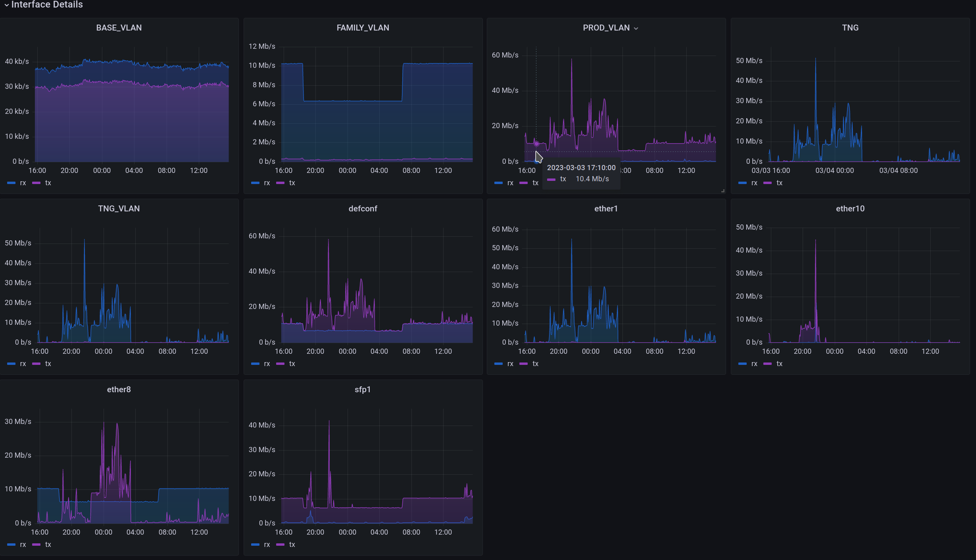This screenshot has width=976, height=560.
Task: Click tx color swatch in TNG_VLAN legend
Action: [37, 364]
